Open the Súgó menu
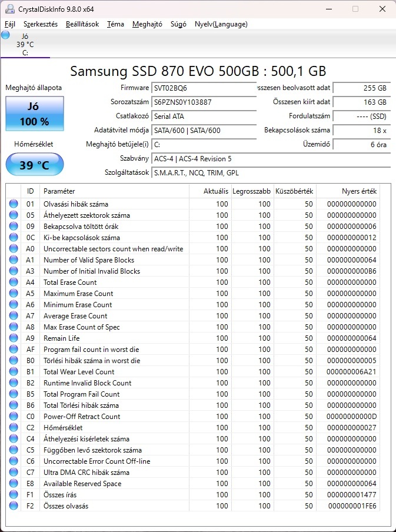 (x=178, y=24)
